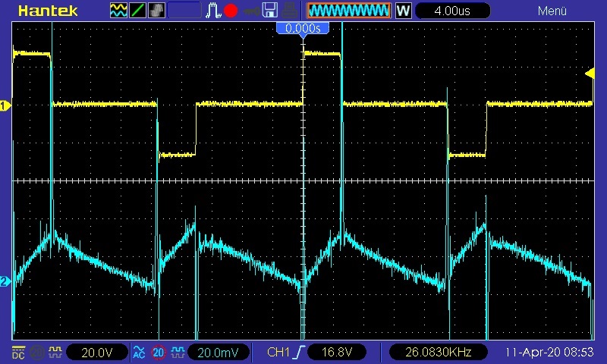This screenshot has height=364, width=607.
Task: Click the pulse trigger waveform icon
Action: point(212,11)
